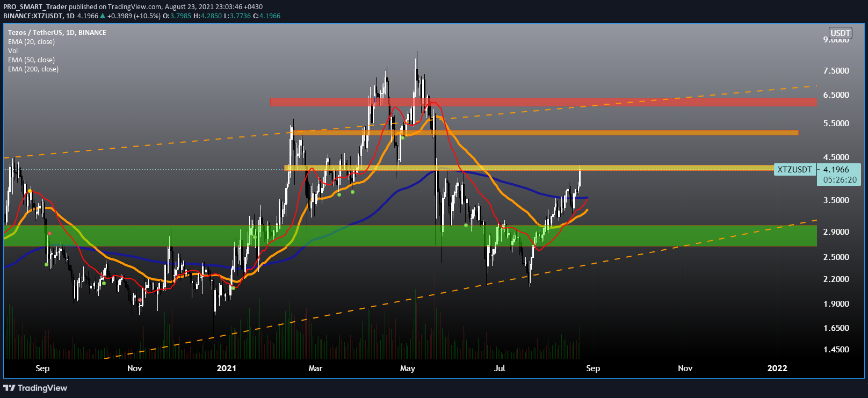The image size is (868, 398).
Task: Click the yellow price zone rectangle
Action: tap(529, 168)
